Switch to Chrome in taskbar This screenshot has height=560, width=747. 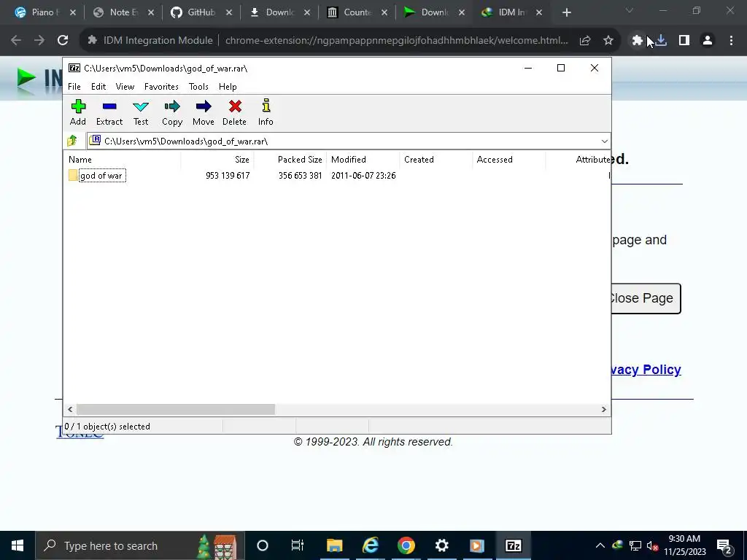point(406,545)
